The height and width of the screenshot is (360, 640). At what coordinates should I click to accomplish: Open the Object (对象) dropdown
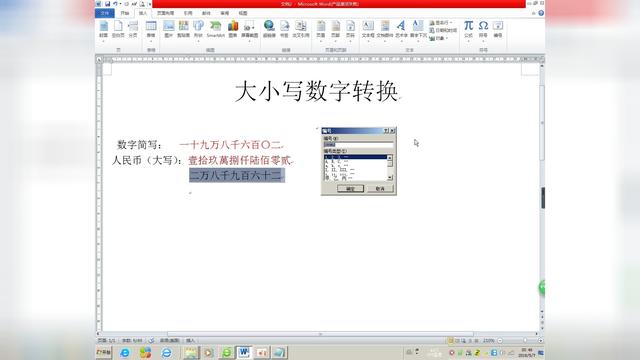pos(439,38)
